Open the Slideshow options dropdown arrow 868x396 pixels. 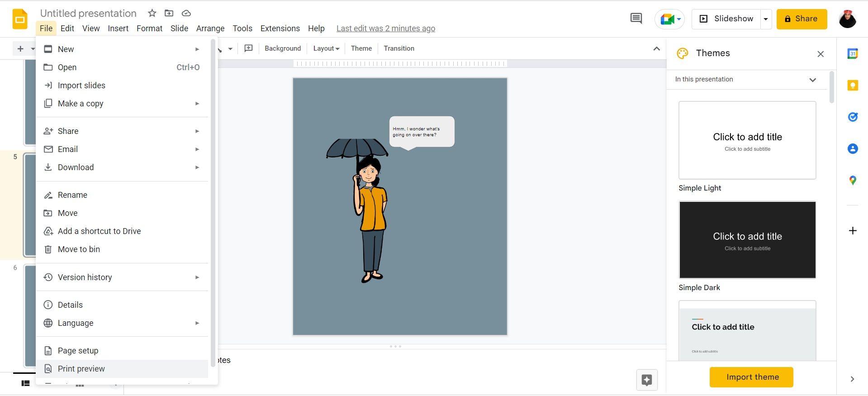coord(766,19)
